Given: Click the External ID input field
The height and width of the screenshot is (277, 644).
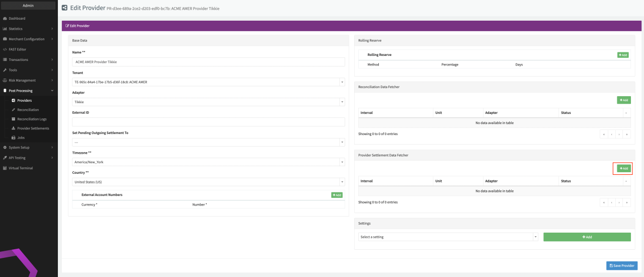Looking at the screenshot, I should click(x=208, y=122).
